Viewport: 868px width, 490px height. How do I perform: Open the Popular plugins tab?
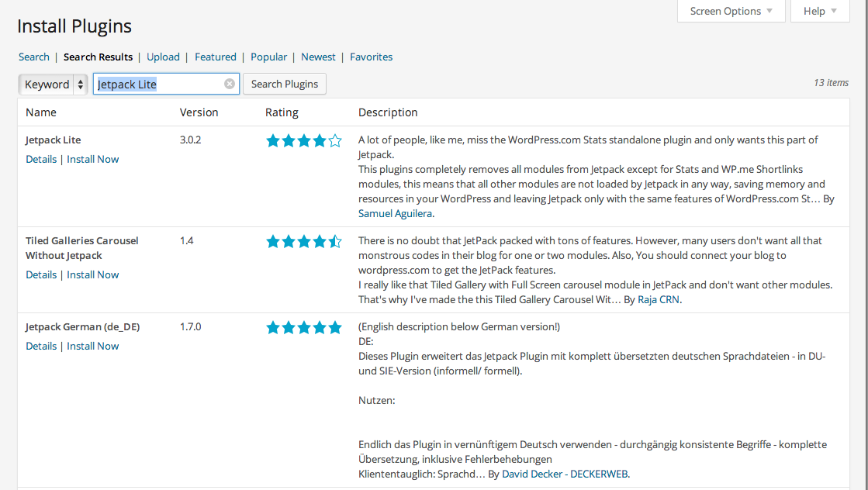268,57
